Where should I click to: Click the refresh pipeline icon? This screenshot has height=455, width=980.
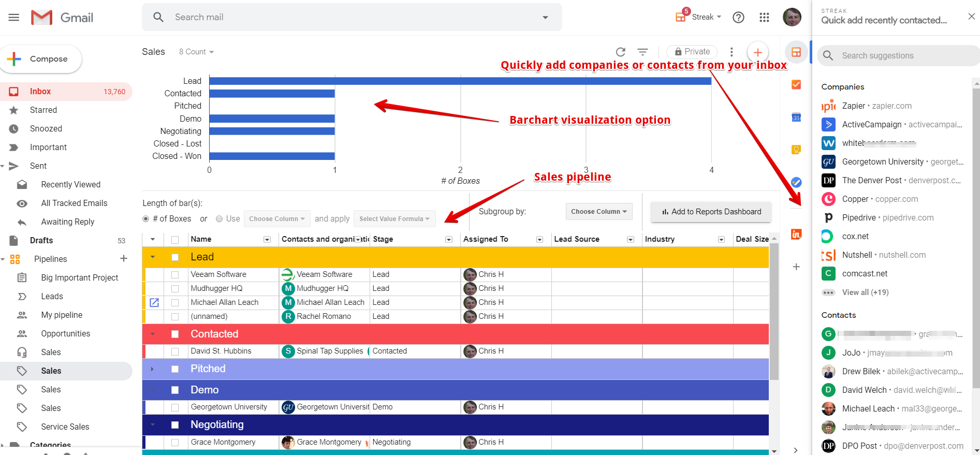[x=620, y=52]
